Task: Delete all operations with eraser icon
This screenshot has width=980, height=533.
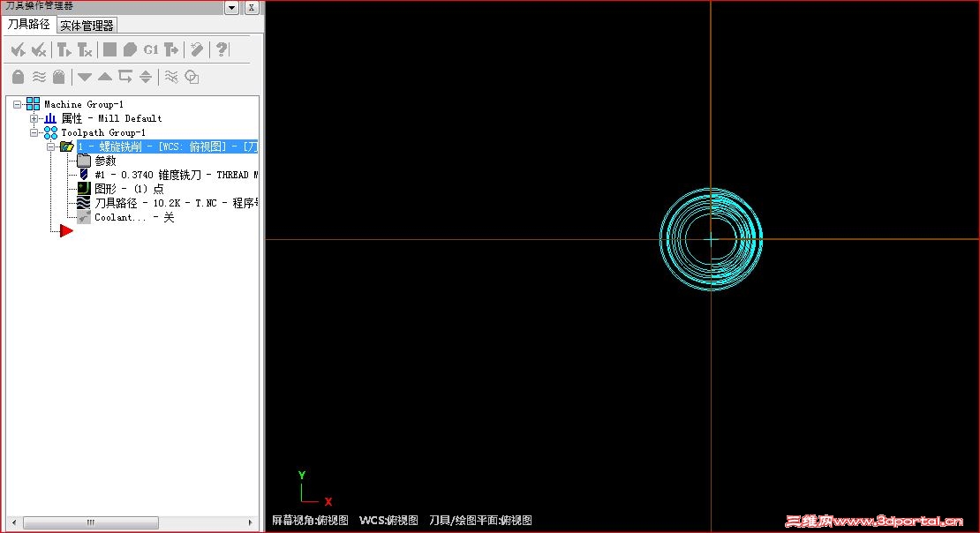Action: tap(197, 49)
